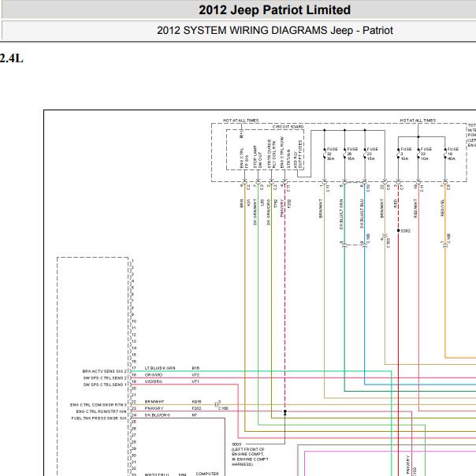The image size is (476, 476).
Task: Click 'ENG CTRL RUN/STRT IGN' pin label
Action: pyautogui.click(x=102, y=411)
